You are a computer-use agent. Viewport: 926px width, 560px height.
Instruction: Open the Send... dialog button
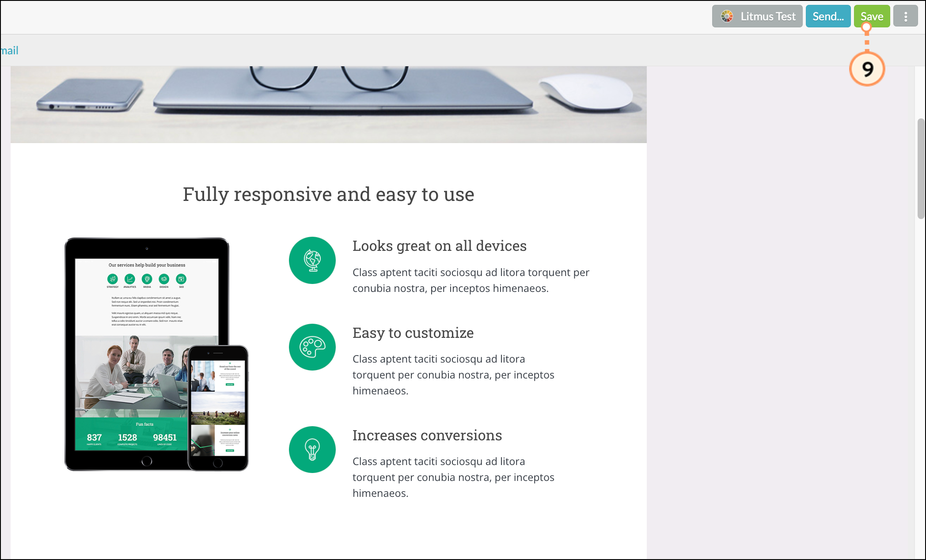pos(828,16)
